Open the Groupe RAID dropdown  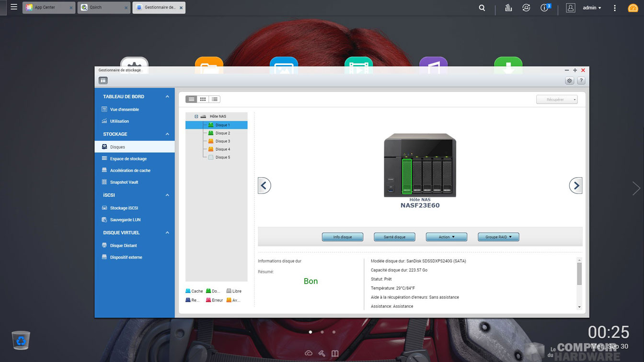click(x=498, y=237)
